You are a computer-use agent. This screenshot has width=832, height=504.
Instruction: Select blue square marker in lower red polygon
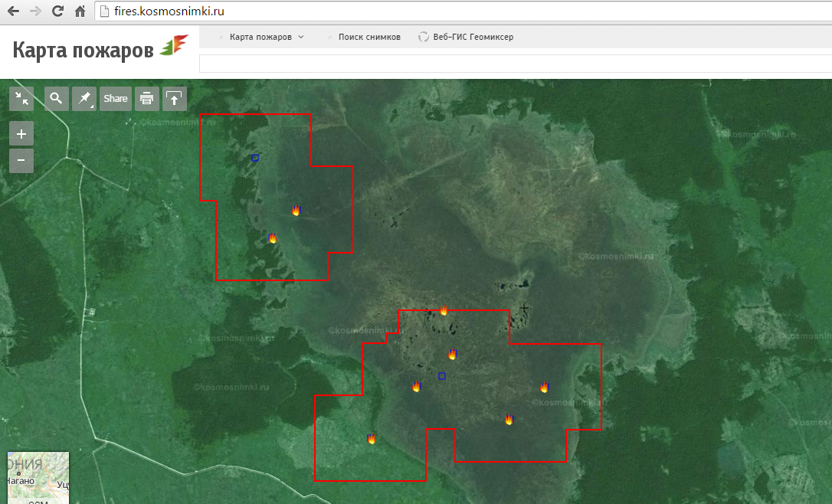442,376
